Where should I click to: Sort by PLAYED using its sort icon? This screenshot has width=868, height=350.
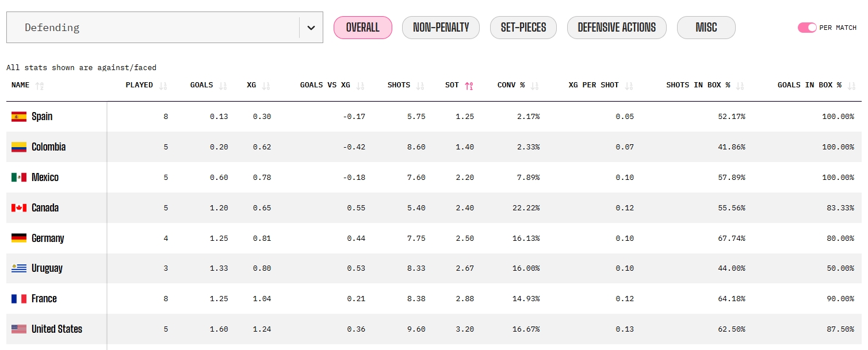click(163, 86)
